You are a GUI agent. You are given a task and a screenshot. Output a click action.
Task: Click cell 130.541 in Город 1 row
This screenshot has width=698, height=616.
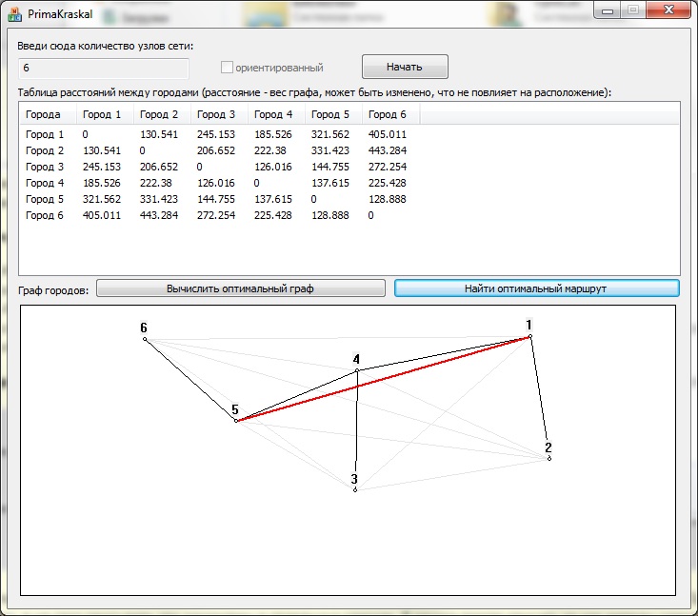pos(159,134)
